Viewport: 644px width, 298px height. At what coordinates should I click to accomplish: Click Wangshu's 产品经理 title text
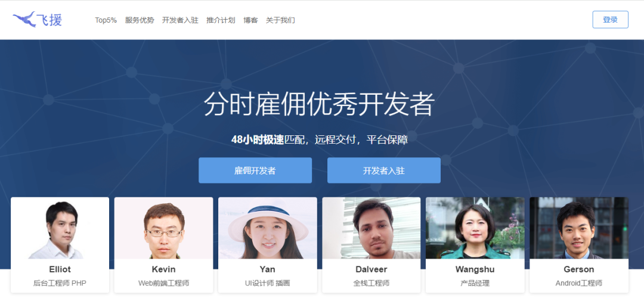coord(475,283)
